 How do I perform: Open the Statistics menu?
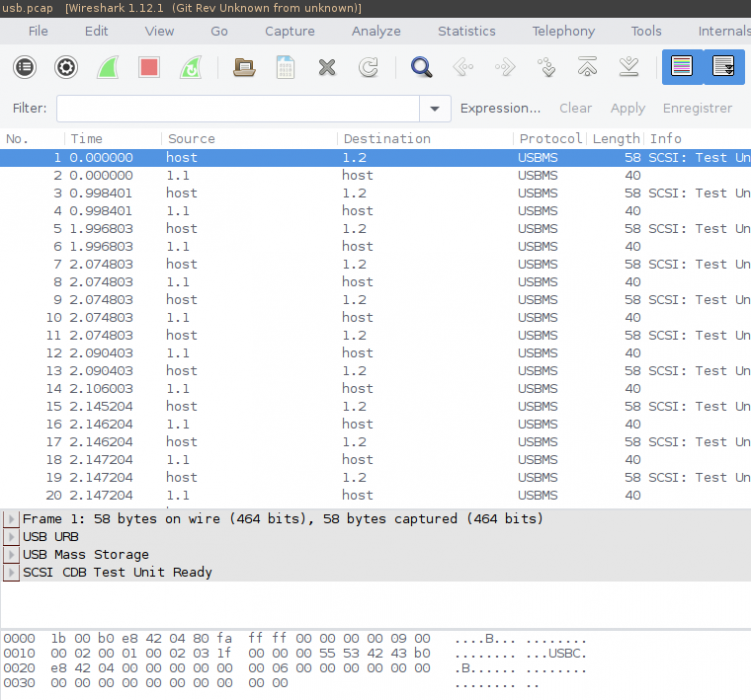pyautogui.click(x=467, y=31)
